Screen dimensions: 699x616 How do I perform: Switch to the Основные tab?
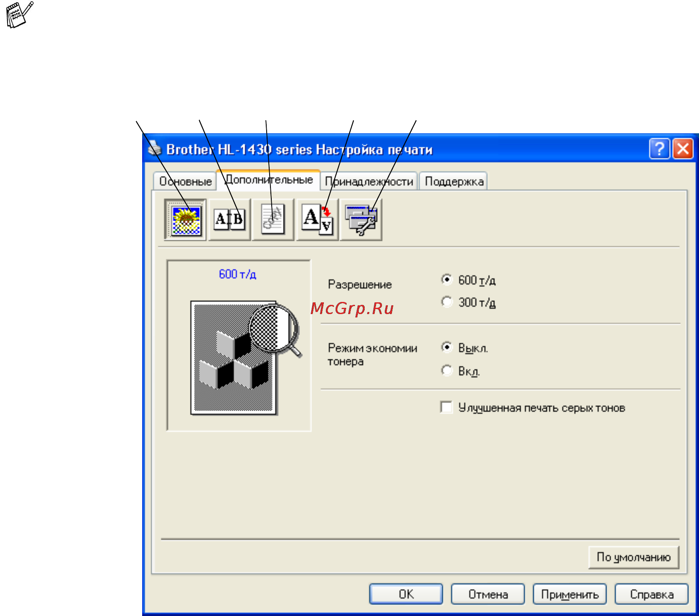point(185,181)
